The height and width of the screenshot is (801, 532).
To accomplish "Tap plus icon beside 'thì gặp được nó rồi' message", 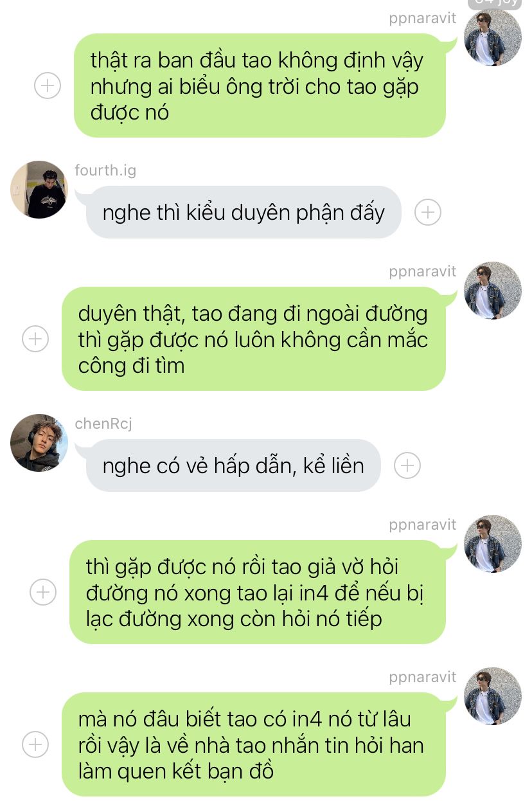I will click(x=43, y=592).
